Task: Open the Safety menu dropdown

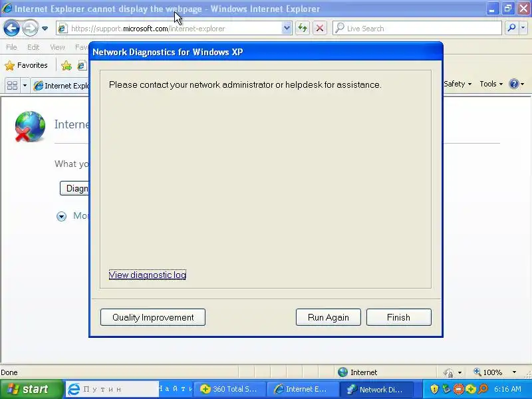Action: pyautogui.click(x=457, y=84)
